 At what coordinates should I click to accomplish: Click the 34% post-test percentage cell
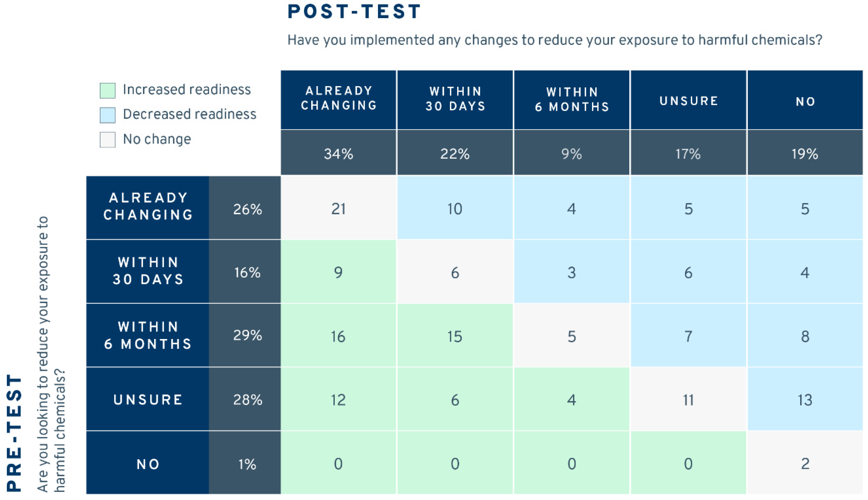point(339,153)
